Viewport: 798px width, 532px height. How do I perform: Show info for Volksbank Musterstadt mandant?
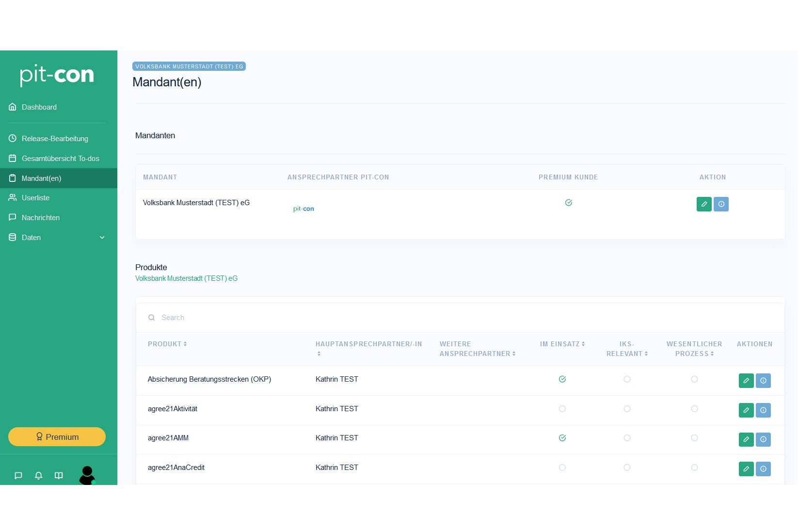pyautogui.click(x=721, y=204)
